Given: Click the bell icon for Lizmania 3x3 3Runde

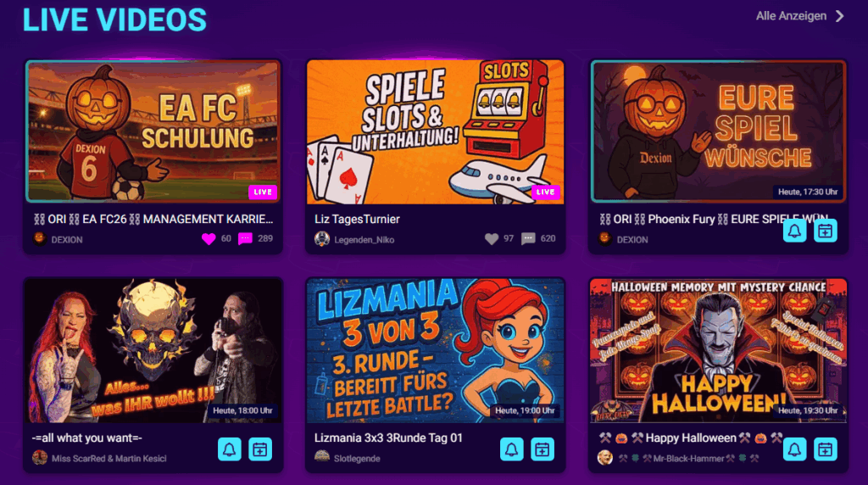Looking at the screenshot, I should [x=511, y=449].
